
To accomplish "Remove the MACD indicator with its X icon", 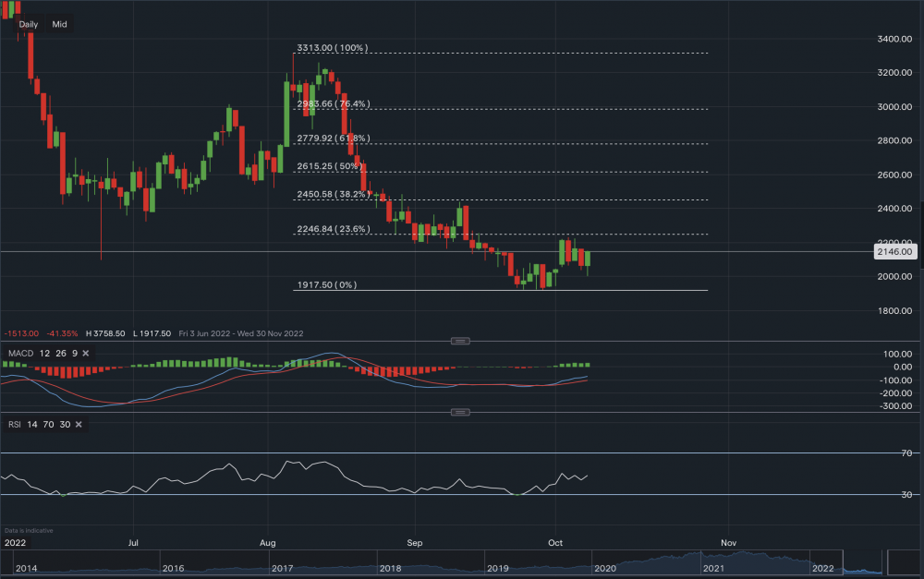I will click(x=84, y=353).
